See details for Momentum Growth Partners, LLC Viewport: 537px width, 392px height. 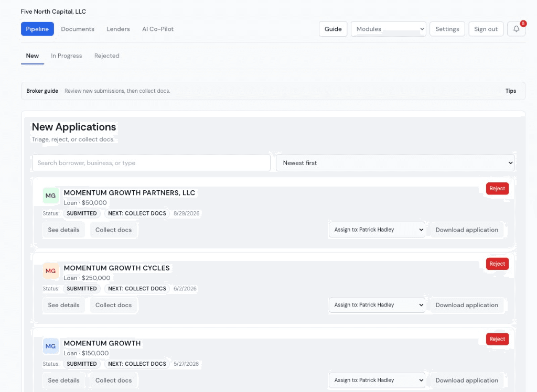pyautogui.click(x=63, y=230)
